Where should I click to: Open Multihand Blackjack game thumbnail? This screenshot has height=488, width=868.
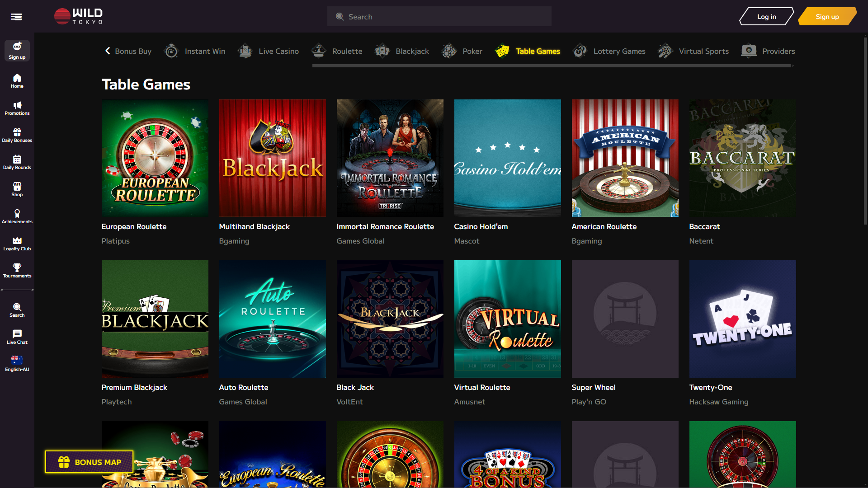click(x=273, y=158)
